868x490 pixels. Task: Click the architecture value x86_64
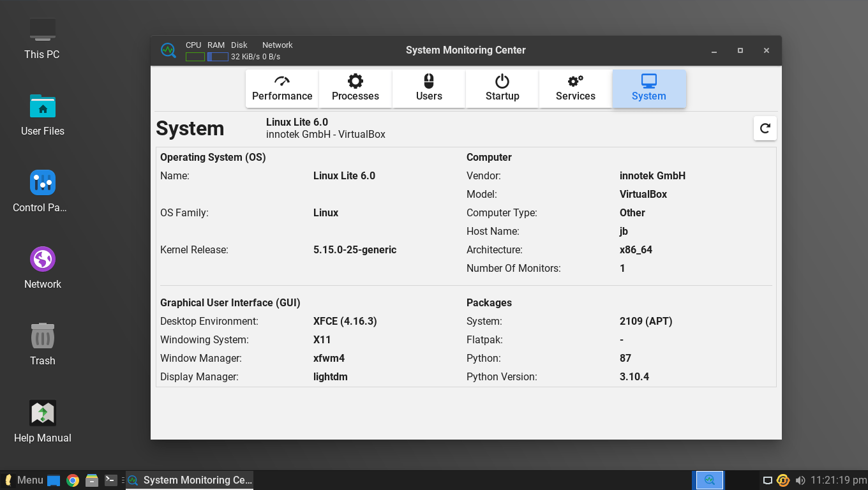tap(636, 249)
